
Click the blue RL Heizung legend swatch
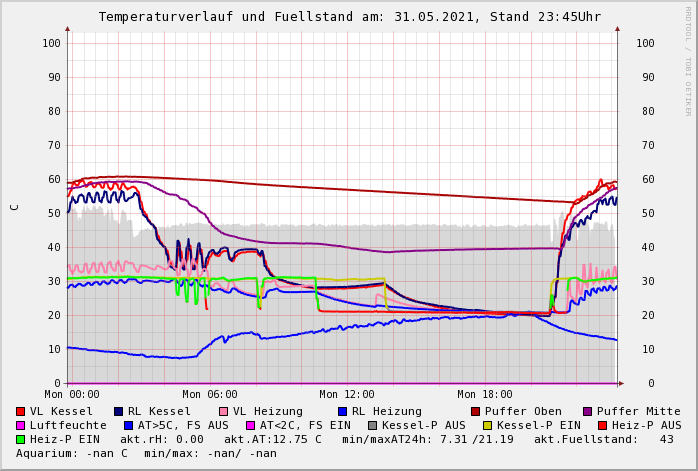click(x=343, y=411)
